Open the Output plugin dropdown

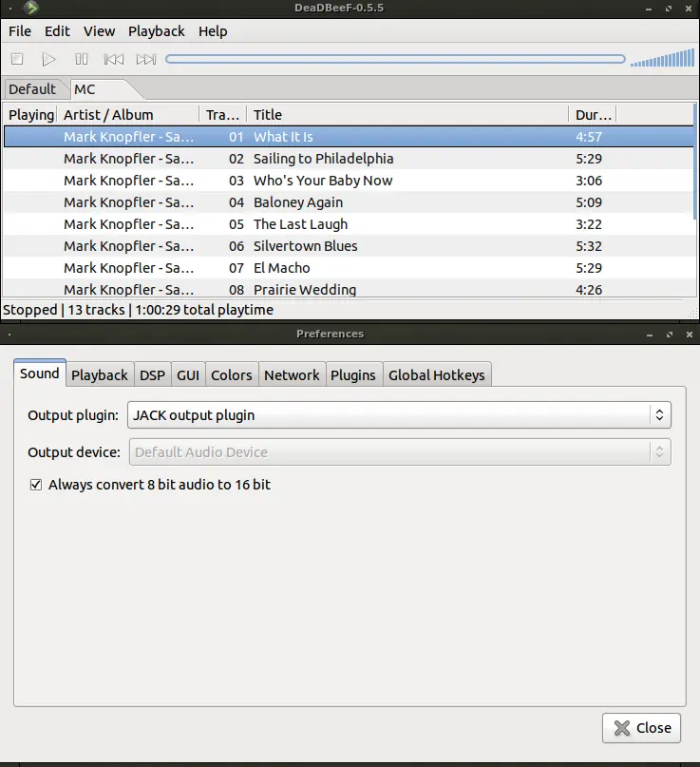pyautogui.click(x=399, y=415)
